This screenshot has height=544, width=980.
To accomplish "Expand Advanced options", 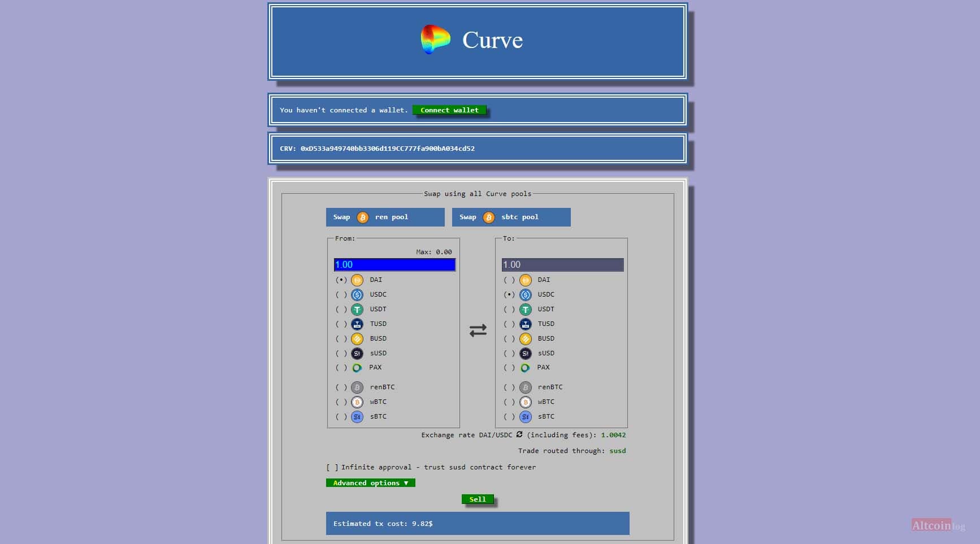I will tap(371, 483).
